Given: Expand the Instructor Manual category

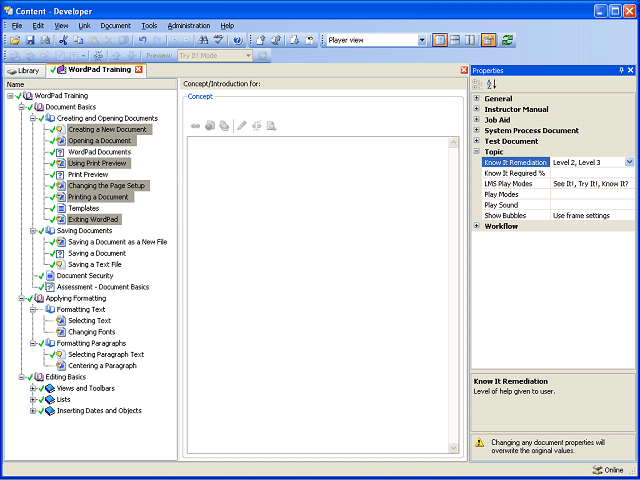Looking at the screenshot, I should (x=476, y=109).
